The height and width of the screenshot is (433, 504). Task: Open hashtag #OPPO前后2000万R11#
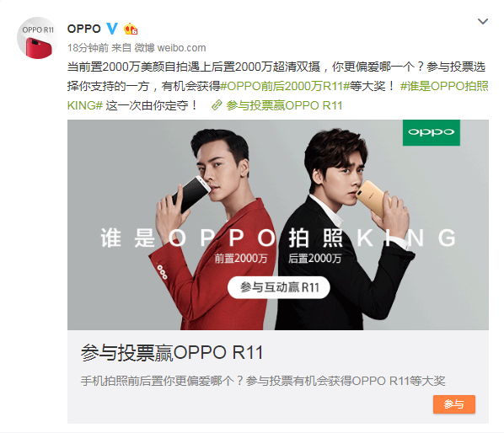(x=285, y=86)
